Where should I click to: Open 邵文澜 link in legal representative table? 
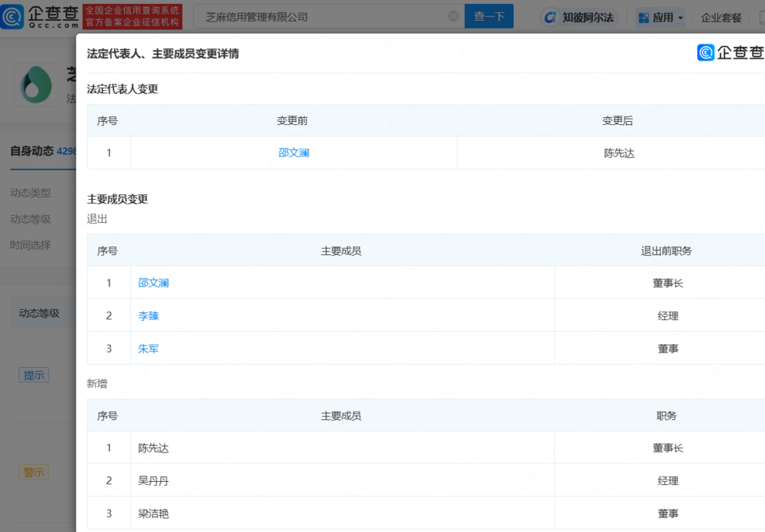[x=293, y=153]
